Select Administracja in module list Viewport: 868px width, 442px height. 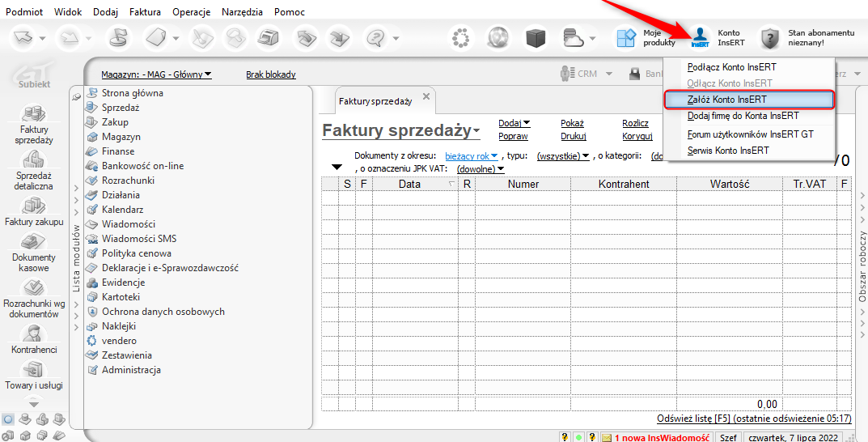[130, 369]
